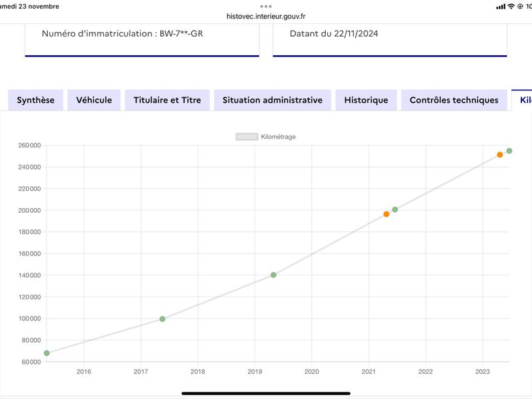
Task: Select the green data point near 200000 km
Action: pos(395,209)
